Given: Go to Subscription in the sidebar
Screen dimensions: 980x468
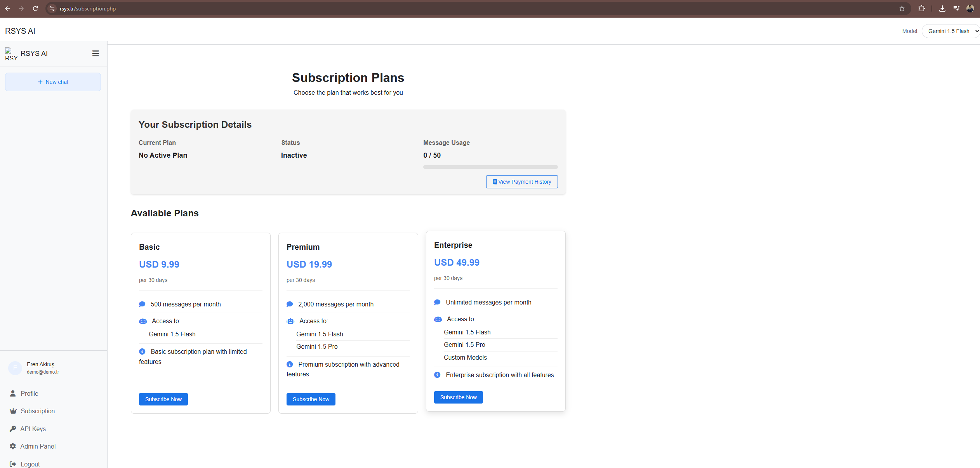Looking at the screenshot, I should (x=38, y=411).
